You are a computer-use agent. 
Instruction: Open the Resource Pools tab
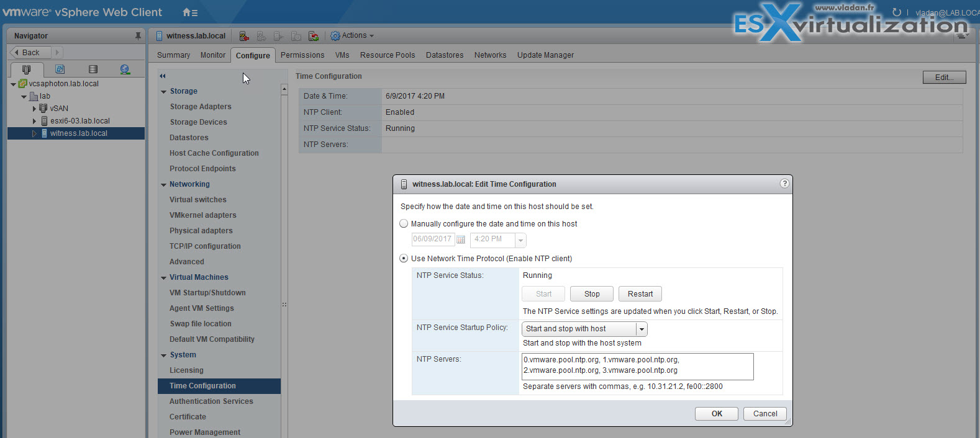tap(388, 55)
